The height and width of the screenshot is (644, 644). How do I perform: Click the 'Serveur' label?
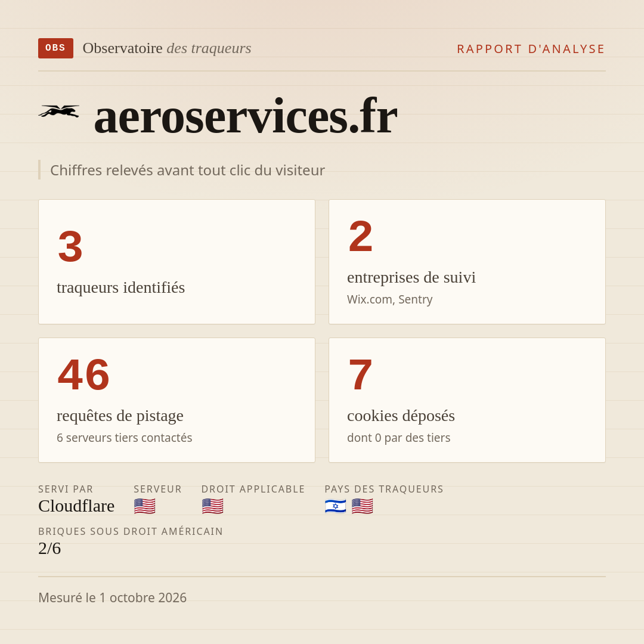point(157,489)
